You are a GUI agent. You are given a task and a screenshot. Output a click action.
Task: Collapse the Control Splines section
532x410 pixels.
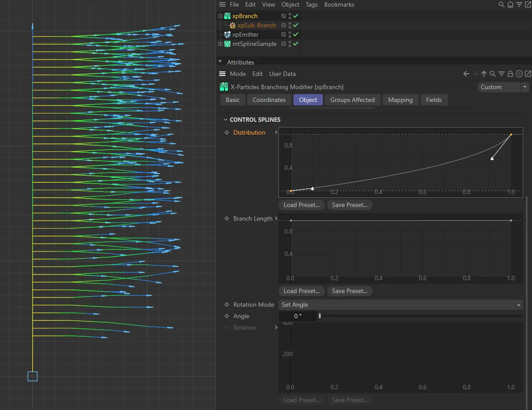pos(225,120)
